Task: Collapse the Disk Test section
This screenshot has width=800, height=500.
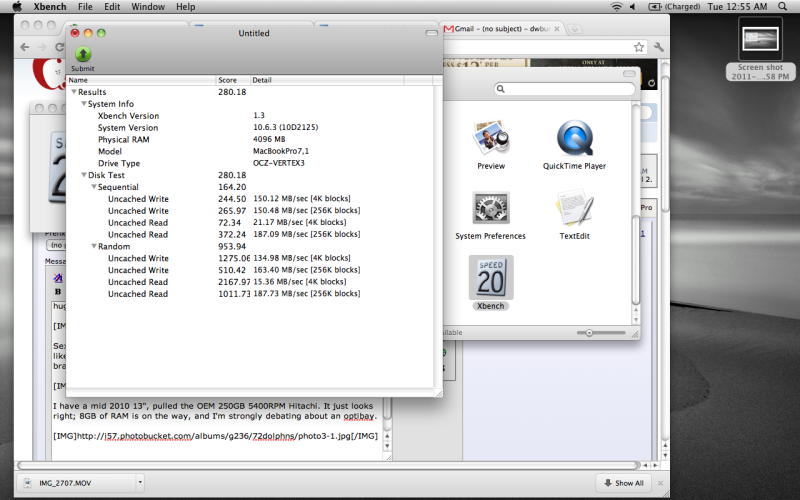Action: 84,175
